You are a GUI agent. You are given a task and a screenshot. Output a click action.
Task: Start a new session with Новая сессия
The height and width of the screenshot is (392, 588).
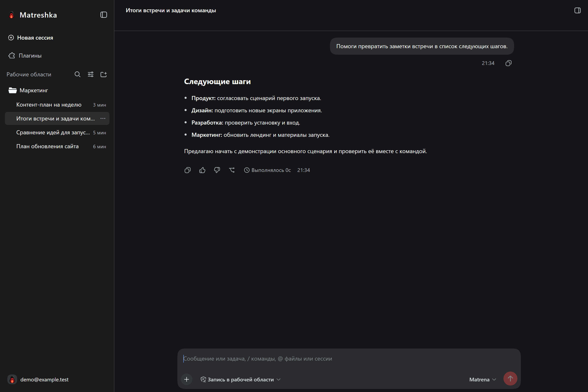tap(30, 38)
